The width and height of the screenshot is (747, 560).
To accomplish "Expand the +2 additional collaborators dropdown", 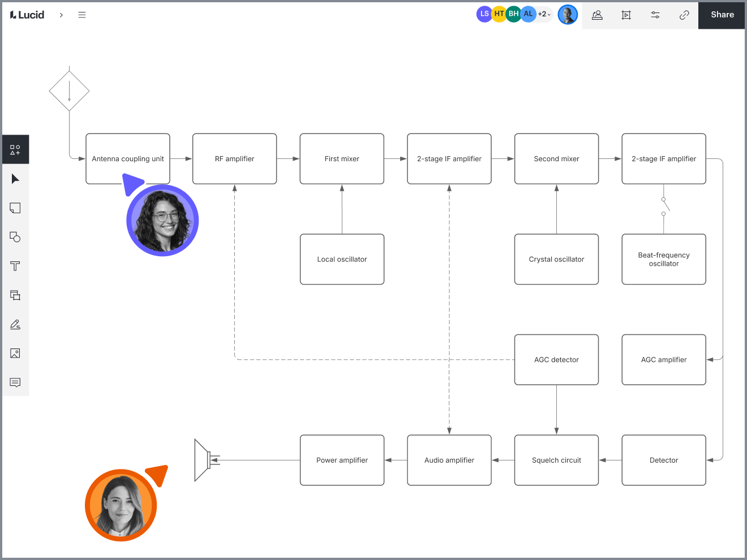I will (x=544, y=14).
